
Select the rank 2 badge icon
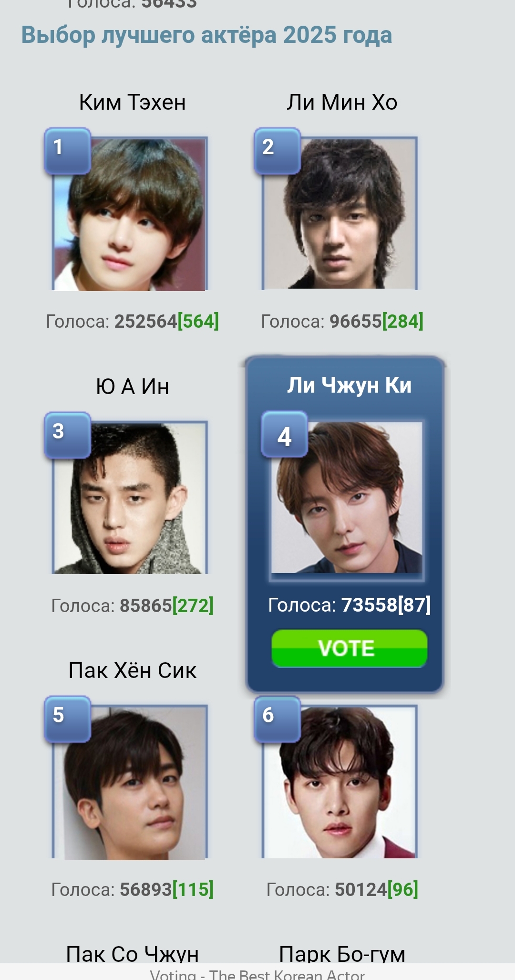click(277, 151)
